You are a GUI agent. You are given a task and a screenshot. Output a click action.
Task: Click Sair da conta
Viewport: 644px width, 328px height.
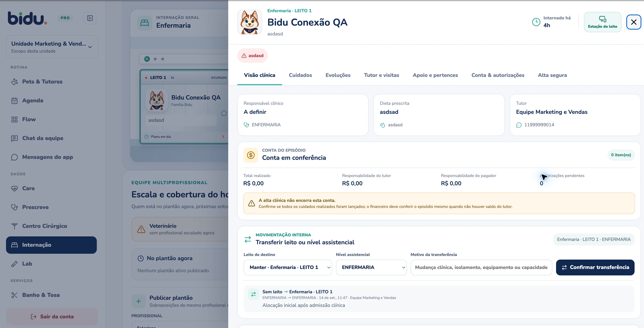52,317
